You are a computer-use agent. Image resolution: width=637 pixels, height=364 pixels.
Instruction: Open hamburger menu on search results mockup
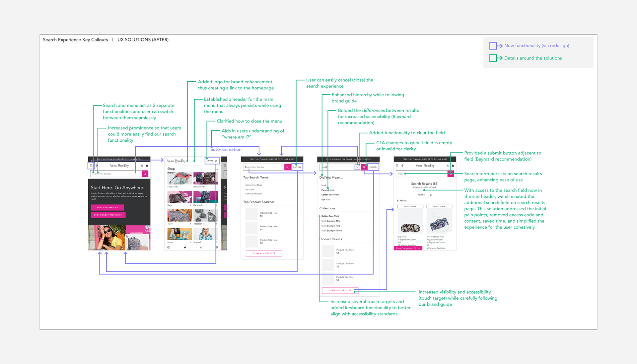click(x=397, y=166)
